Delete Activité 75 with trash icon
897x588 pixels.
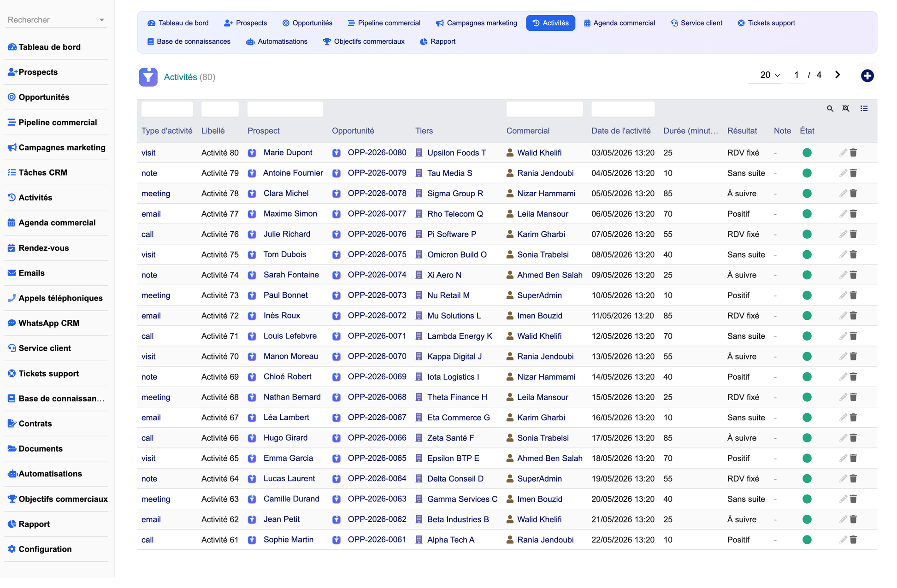[x=853, y=254]
